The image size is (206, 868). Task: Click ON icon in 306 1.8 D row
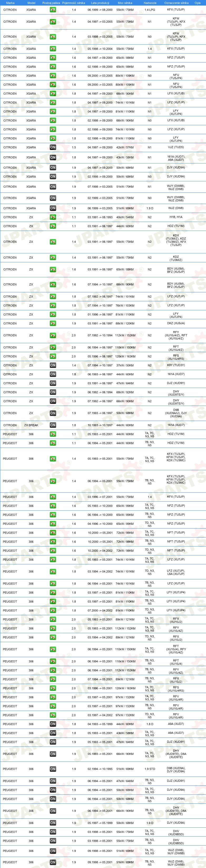click(x=53, y=724)
